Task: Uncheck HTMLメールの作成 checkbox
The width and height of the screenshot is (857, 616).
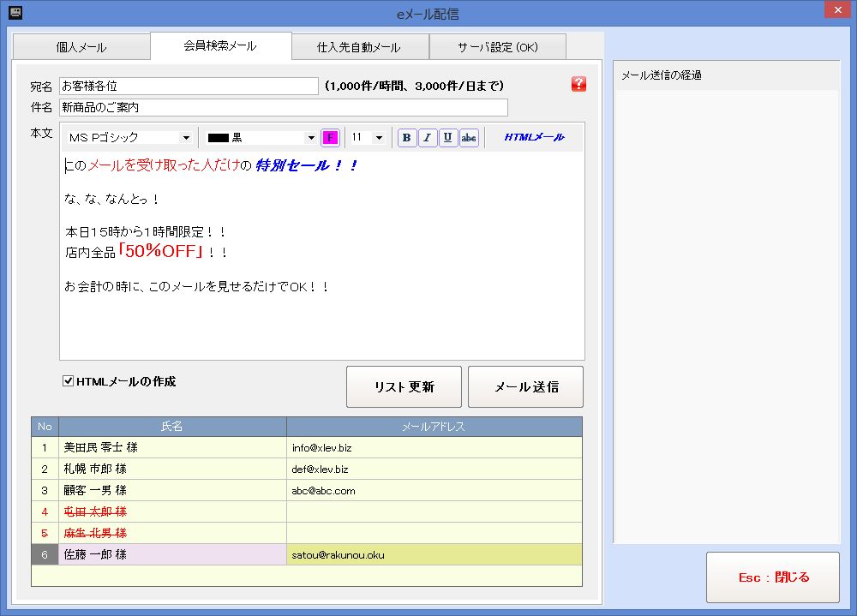Action: coord(69,381)
